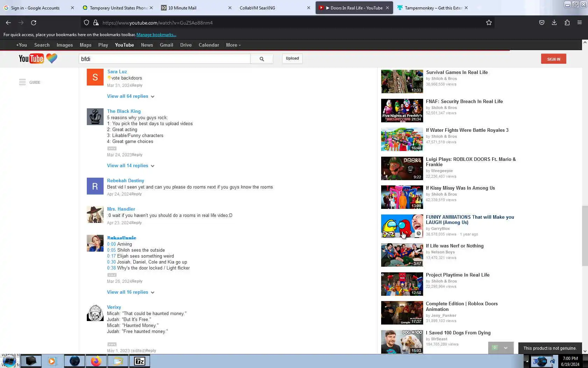Image resolution: width=588 pixels, height=368 pixels.
Task: Open the Firefox hamburger application menu
Action: [580, 23]
